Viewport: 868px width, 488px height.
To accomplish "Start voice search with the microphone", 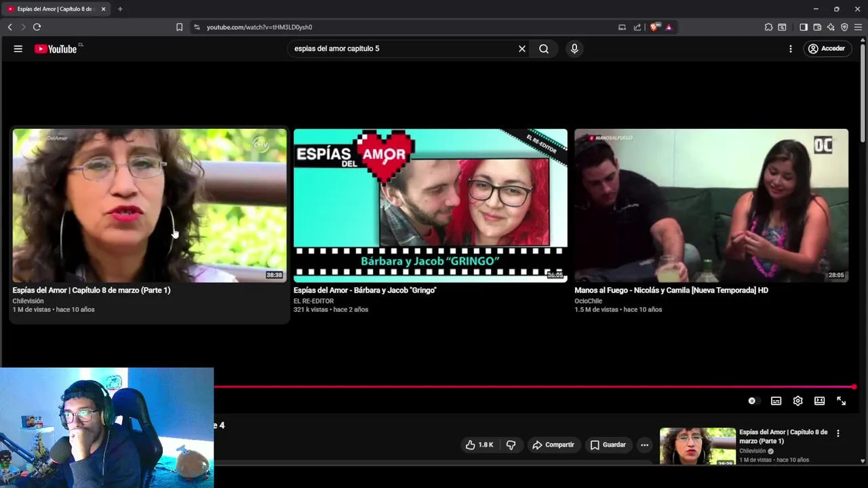I will 574,49.
